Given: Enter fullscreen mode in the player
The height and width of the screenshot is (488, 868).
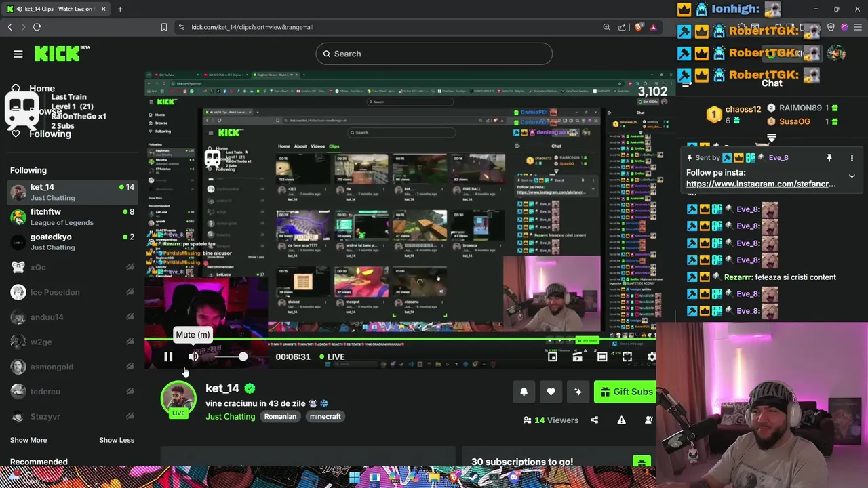Looking at the screenshot, I should (627, 357).
